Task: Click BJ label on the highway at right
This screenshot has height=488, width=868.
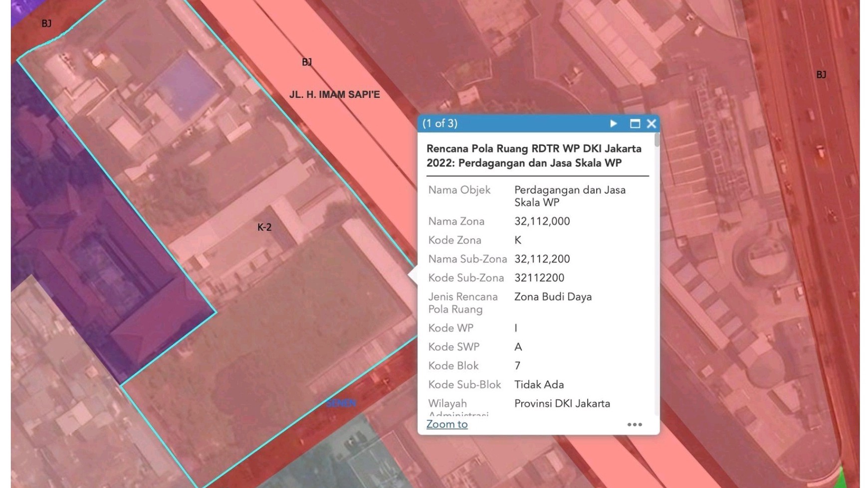Action: point(821,75)
